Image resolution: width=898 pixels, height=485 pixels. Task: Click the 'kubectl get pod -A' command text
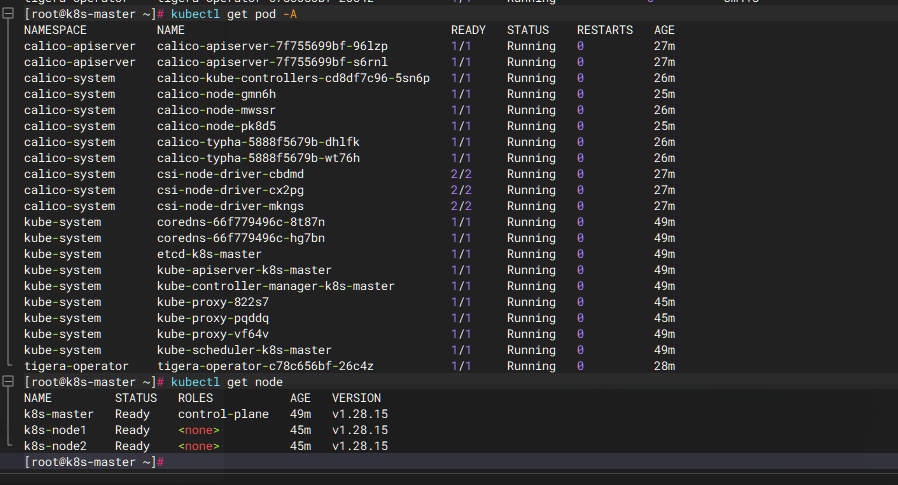point(234,14)
